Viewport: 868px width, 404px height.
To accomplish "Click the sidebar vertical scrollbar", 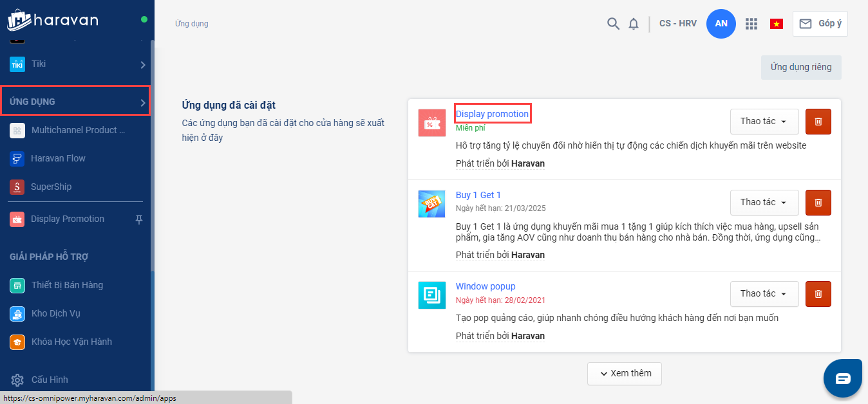I will click(152, 154).
